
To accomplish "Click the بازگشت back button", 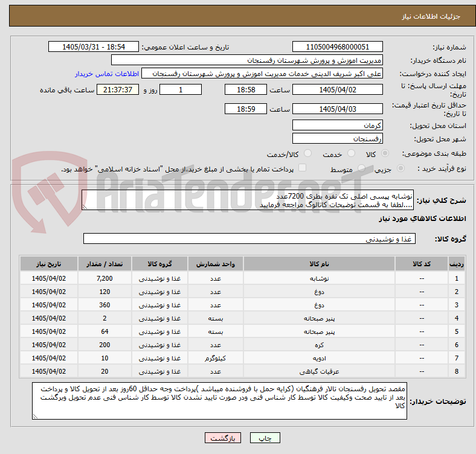I will [x=223, y=438].
